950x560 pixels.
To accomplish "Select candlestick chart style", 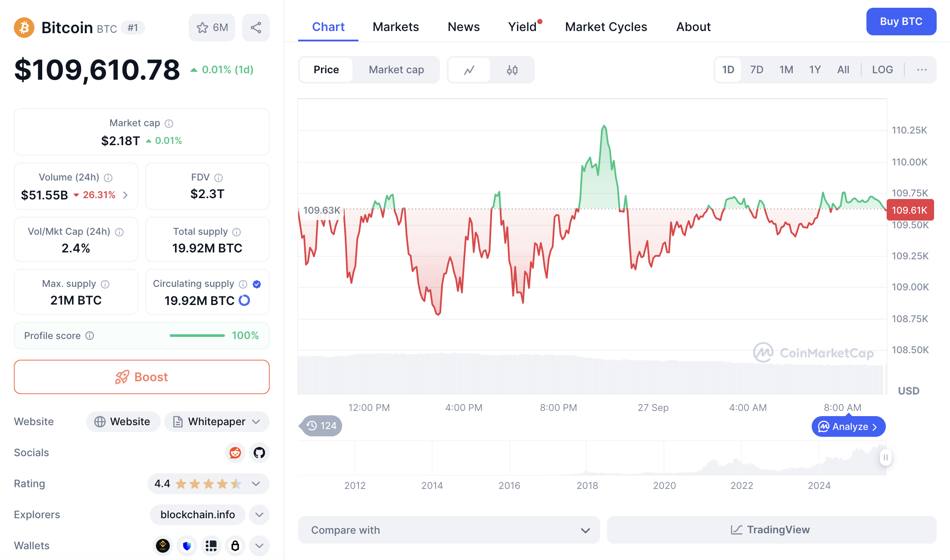I will click(512, 70).
